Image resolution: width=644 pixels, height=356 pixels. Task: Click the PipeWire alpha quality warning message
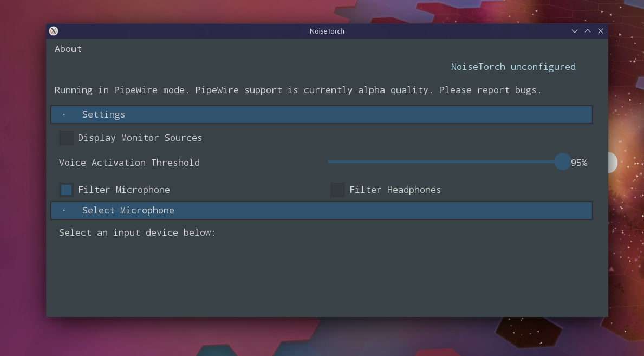(297, 90)
